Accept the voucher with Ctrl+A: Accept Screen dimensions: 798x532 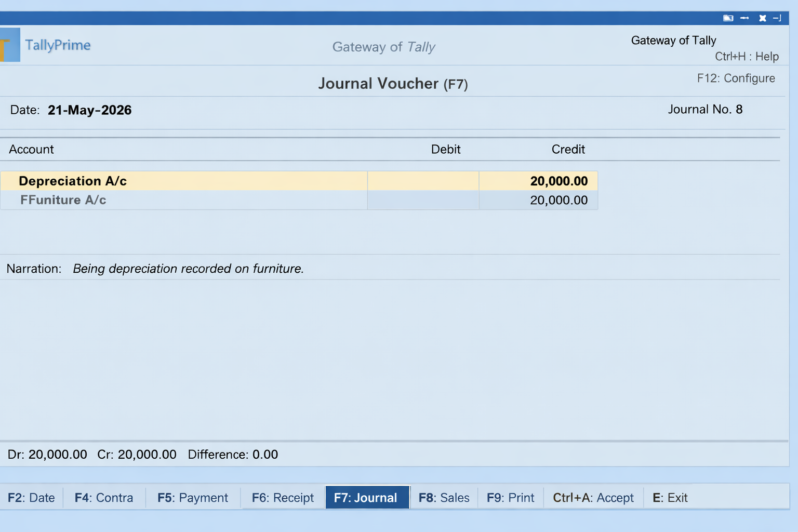[593, 497]
